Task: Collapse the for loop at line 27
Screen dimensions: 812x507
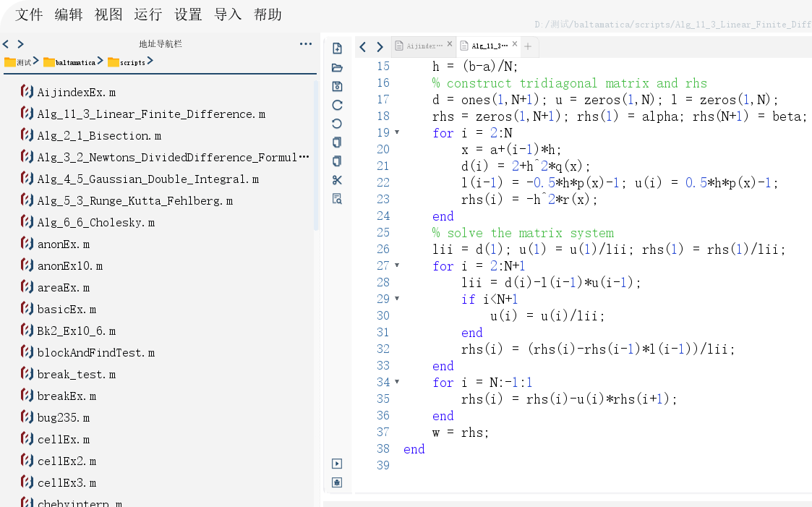Action: (397, 265)
